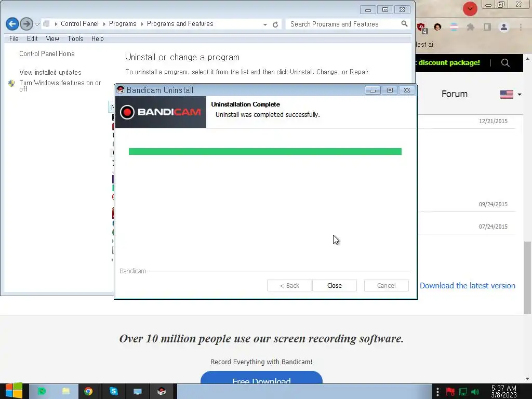
Task: Click the green uninstall progress bar
Action: tap(265, 151)
